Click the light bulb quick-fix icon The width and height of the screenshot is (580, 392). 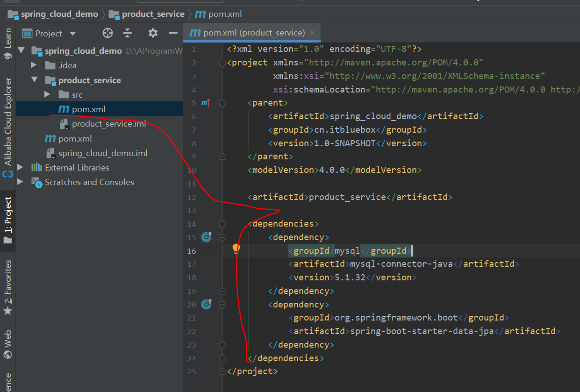click(x=236, y=249)
